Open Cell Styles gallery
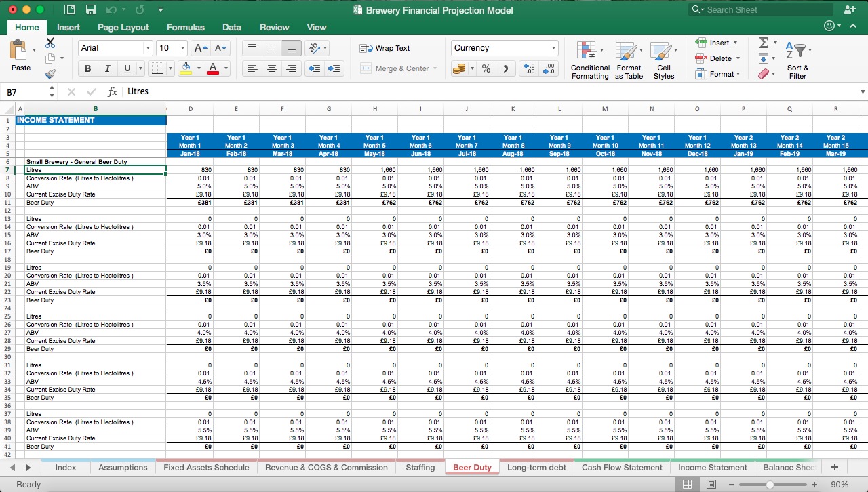868x492 pixels. click(663, 60)
